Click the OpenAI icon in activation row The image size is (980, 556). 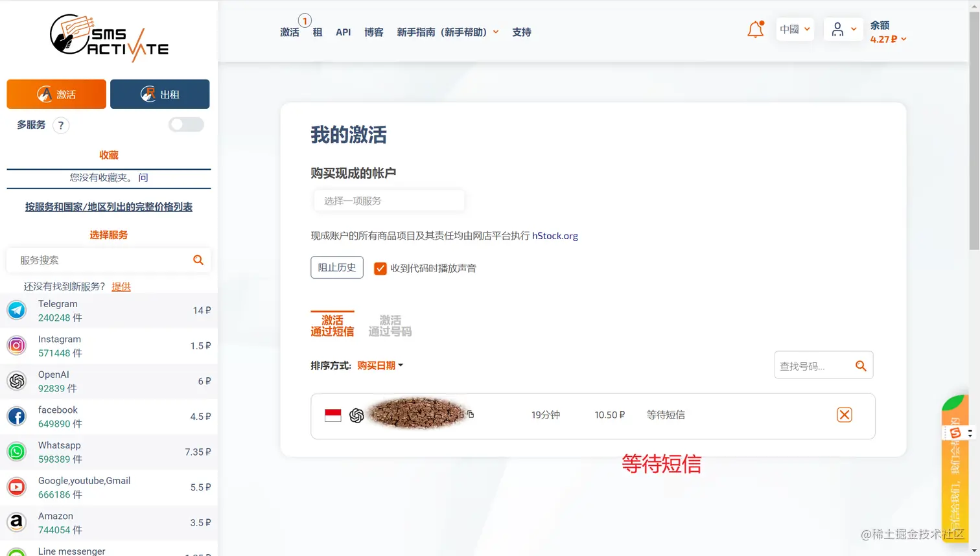(356, 415)
